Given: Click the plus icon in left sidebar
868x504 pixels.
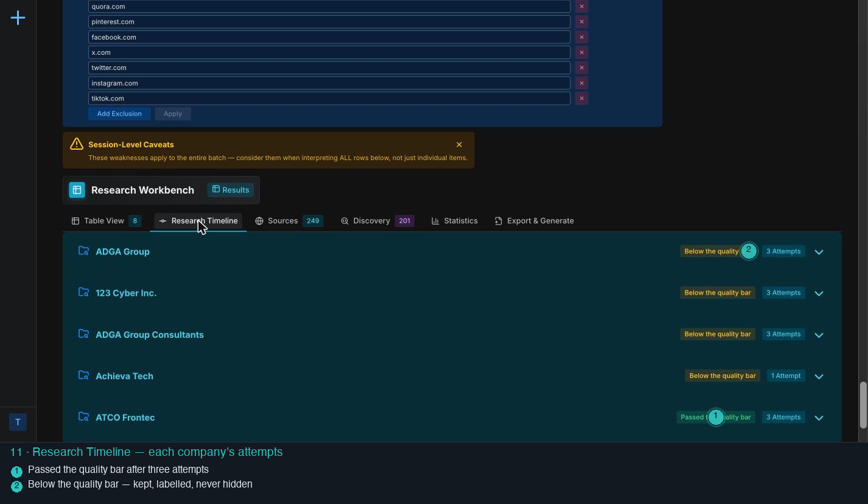Looking at the screenshot, I should (18, 18).
